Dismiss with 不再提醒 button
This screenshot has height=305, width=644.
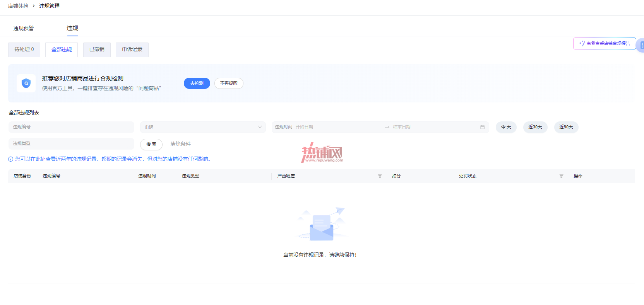tap(229, 83)
